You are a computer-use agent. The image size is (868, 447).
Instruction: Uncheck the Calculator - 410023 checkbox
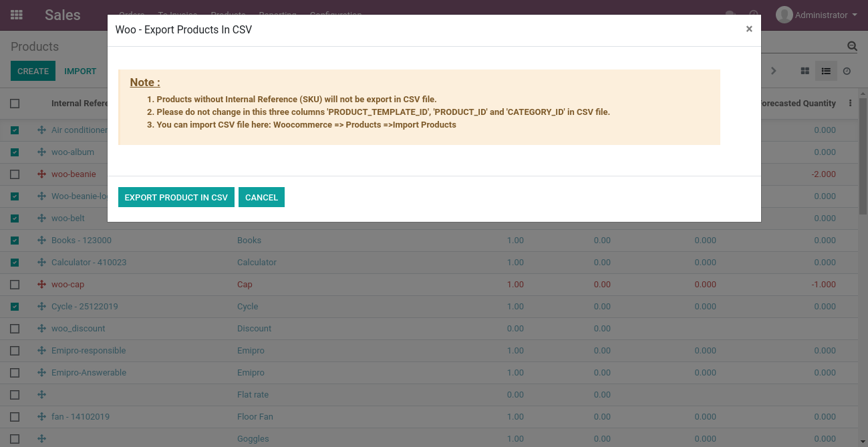15,263
